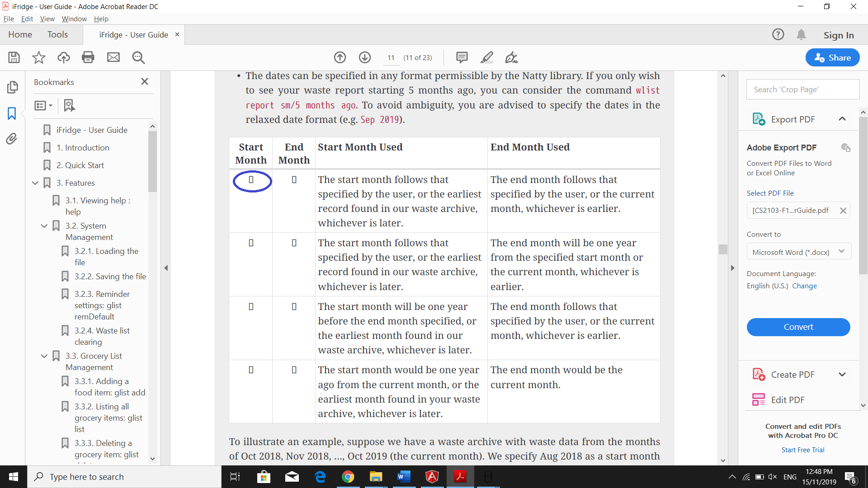Collapse the 3. Features bookmark

(35, 183)
